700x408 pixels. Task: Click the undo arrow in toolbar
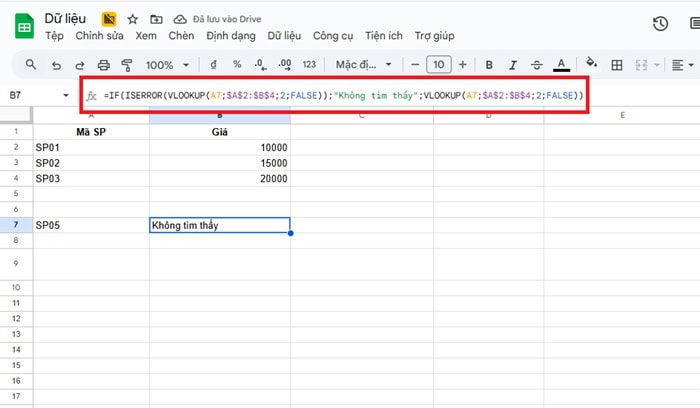point(56,65)
